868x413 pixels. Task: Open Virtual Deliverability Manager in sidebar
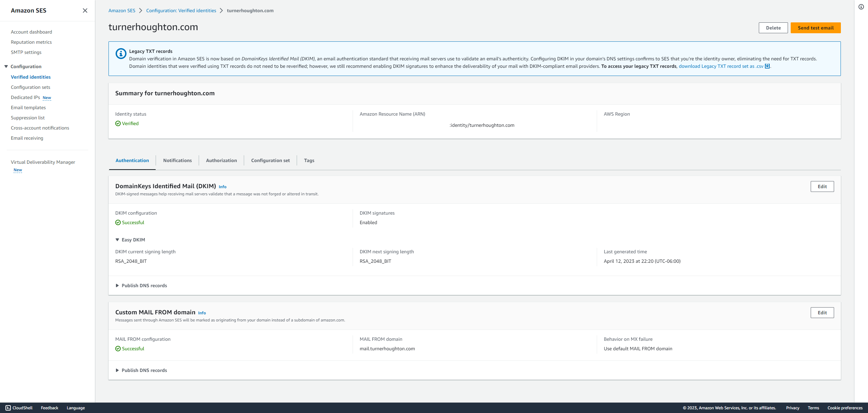tap(43, 162)
